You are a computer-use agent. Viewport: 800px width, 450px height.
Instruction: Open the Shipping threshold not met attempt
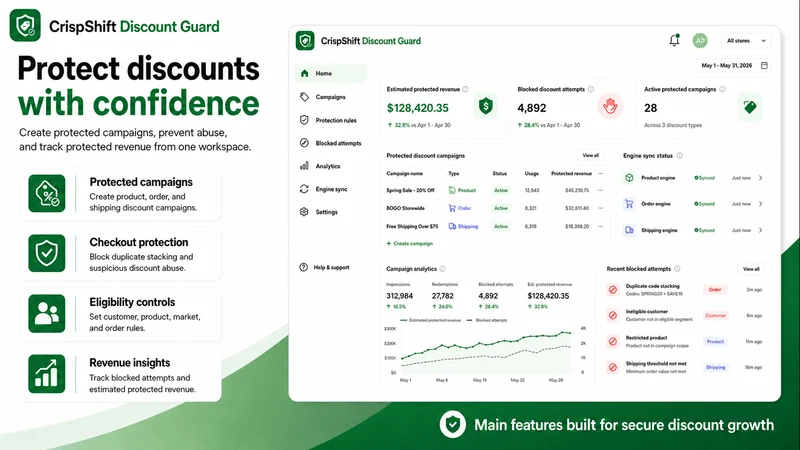[684, 367]
